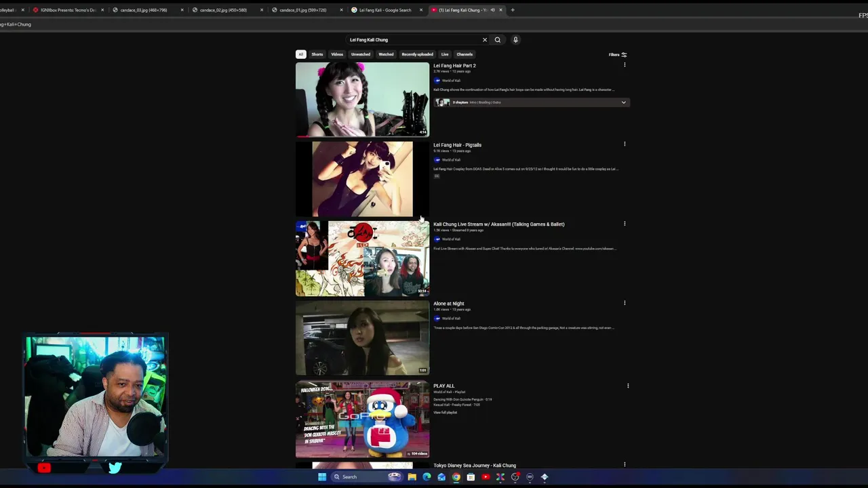Open the Lei Fang Hair Part 2 video title
Viewport: 868px width, 488px height.
(x=454, y=66)
